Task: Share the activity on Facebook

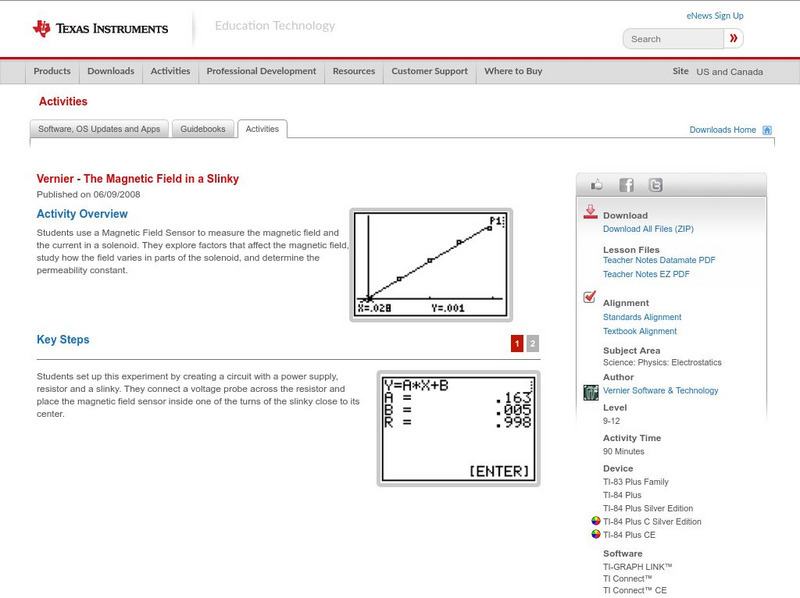Action: pos(626,184)
